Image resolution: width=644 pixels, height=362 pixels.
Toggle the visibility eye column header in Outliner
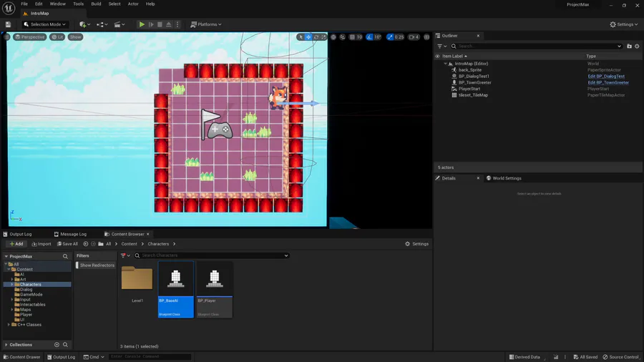point(437,57)
